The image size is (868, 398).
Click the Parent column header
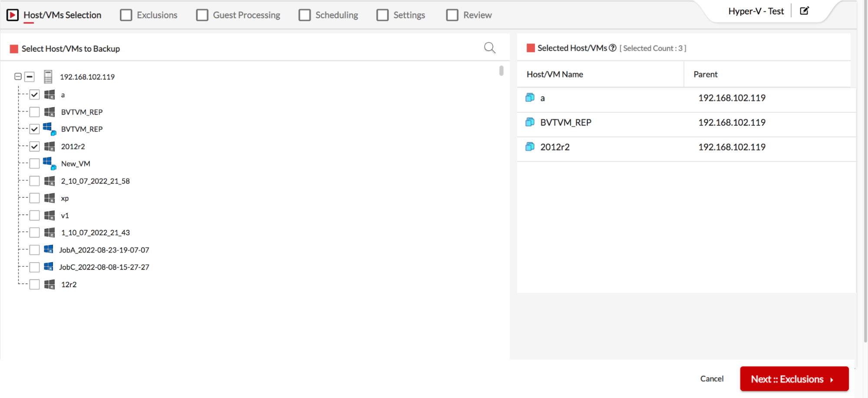[x=705, y=74]
